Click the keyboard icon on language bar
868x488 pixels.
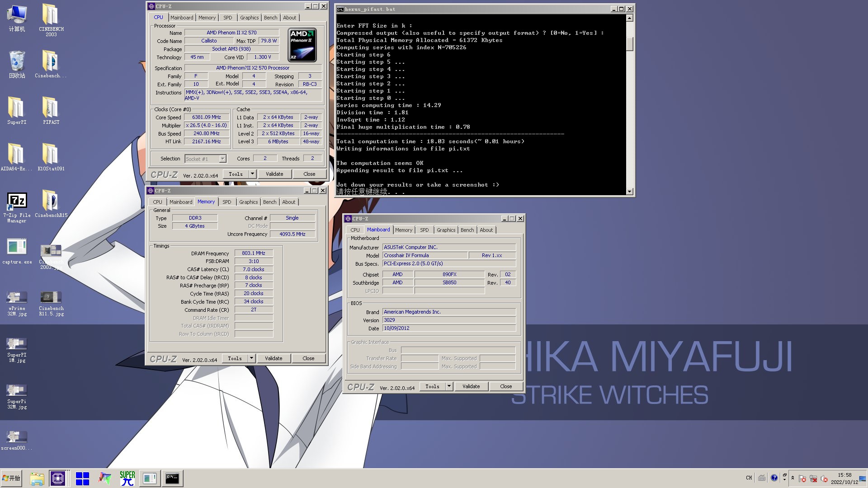(762, 478)
